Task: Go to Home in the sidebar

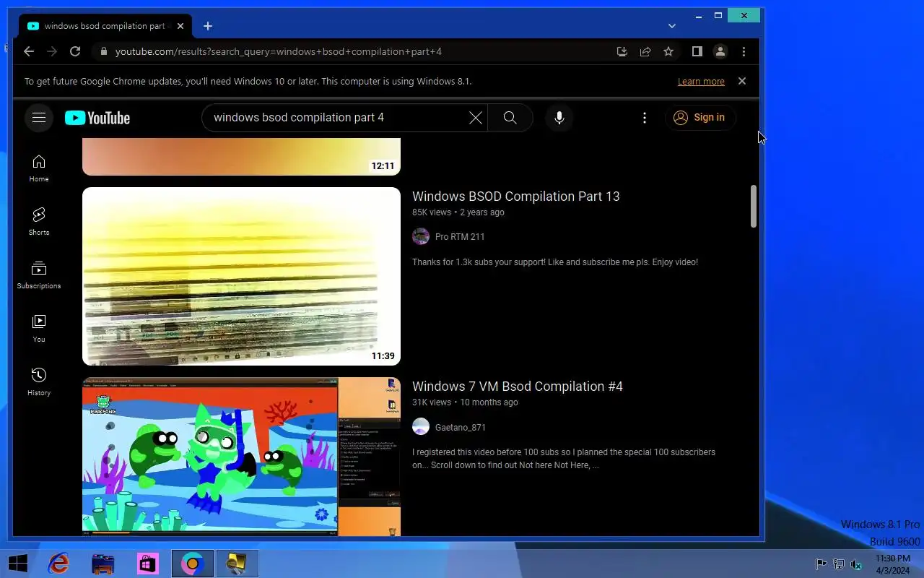Action: 39,168
